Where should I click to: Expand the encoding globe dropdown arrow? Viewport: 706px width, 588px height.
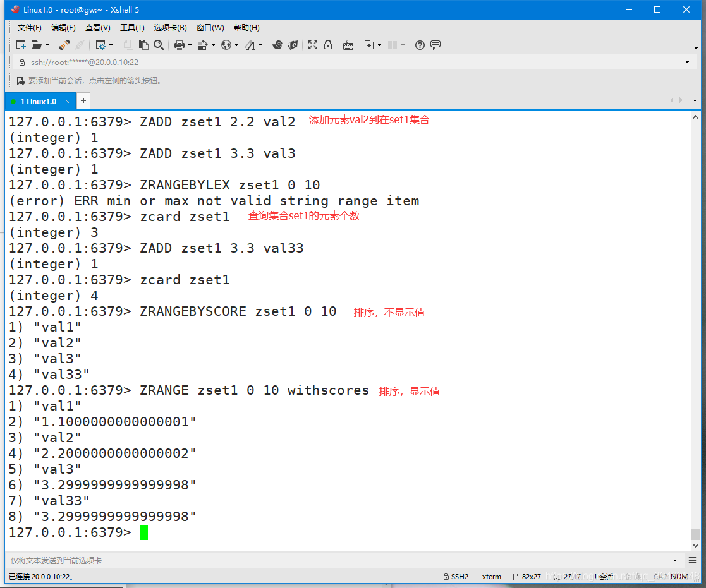[x=236, y=45]
